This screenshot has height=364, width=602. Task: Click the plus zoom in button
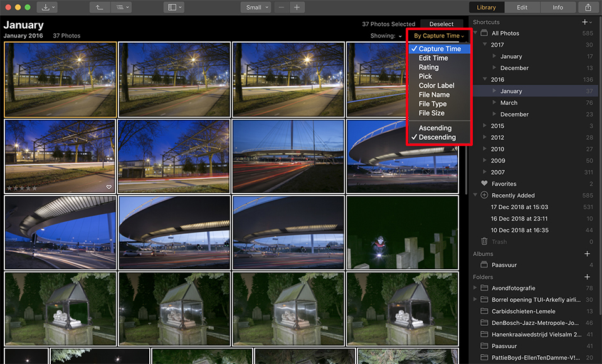coord(297,8)
